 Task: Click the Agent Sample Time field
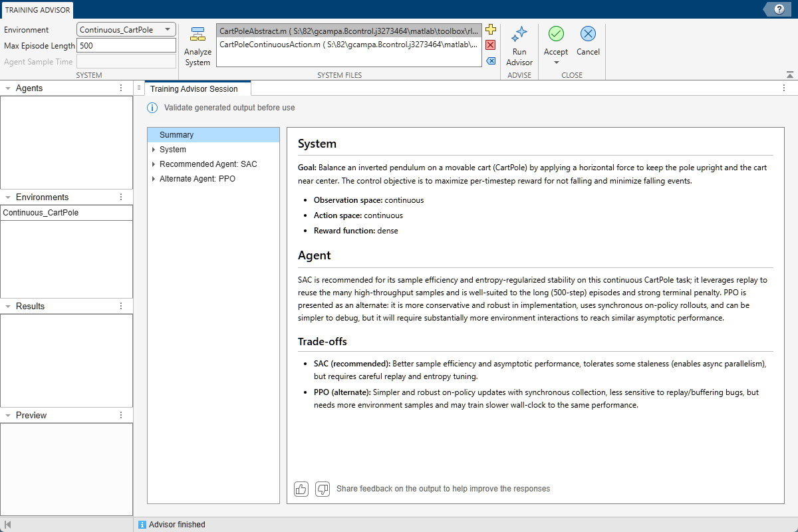[x=126, y=62]
